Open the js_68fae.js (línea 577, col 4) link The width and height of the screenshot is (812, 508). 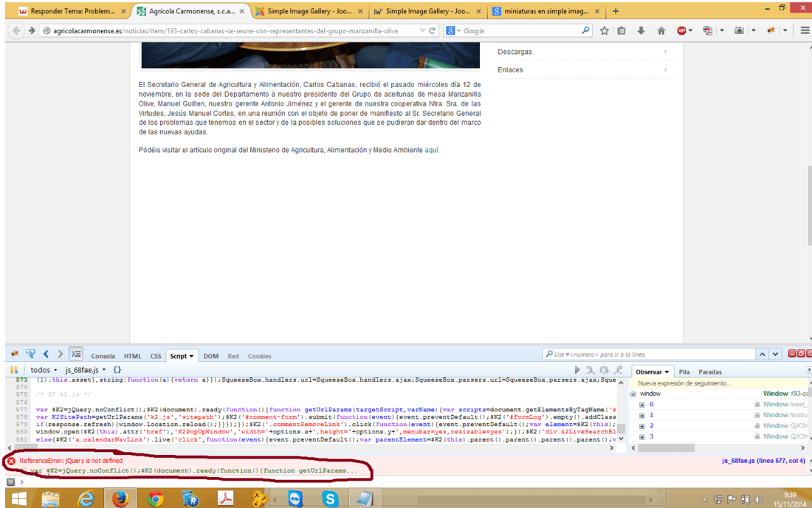point(763,460)
